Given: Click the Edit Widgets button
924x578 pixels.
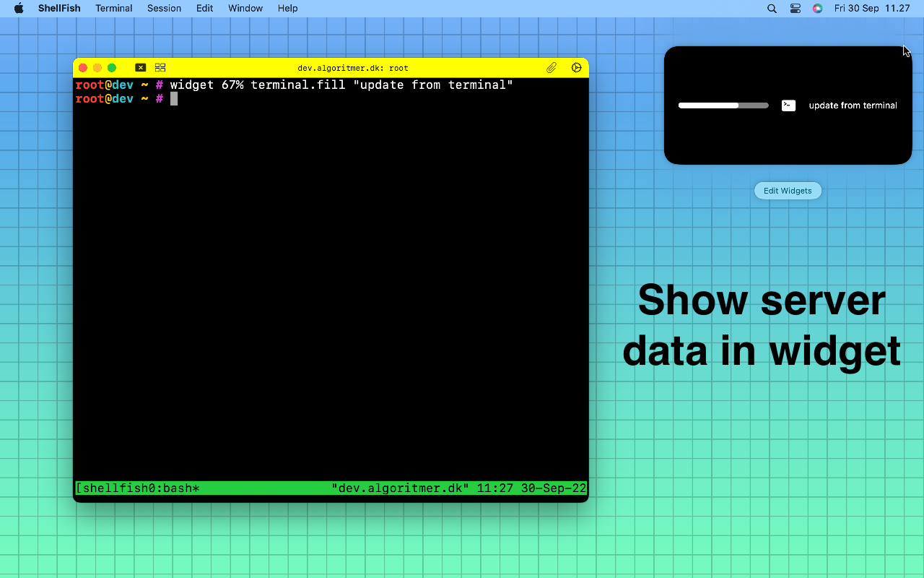Looking at the screenshot, I should pyautogui.click(x=788, y=191).
